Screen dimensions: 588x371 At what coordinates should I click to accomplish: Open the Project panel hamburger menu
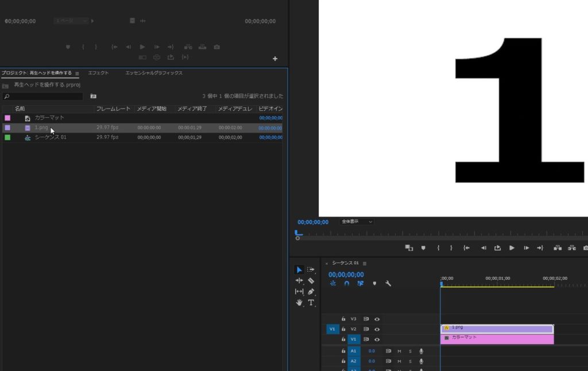[x=77, y=74]
